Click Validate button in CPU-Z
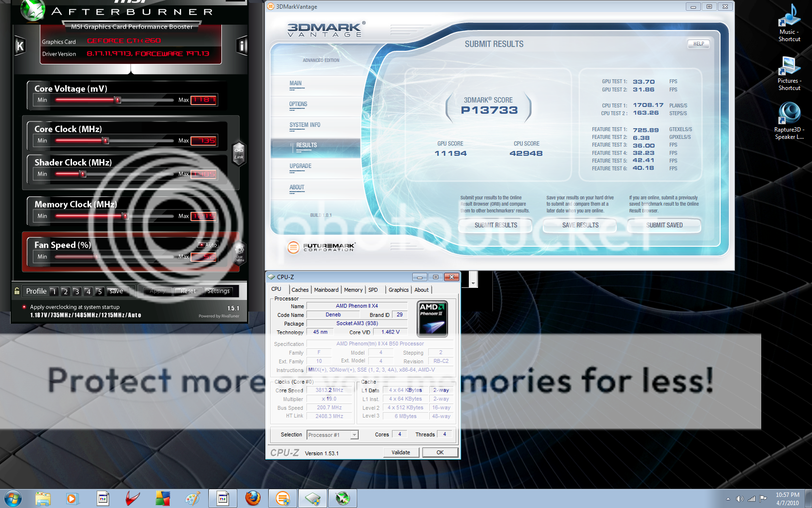This screenshot has width=812, height=508. pyautogui.click(x=401, y=452)
